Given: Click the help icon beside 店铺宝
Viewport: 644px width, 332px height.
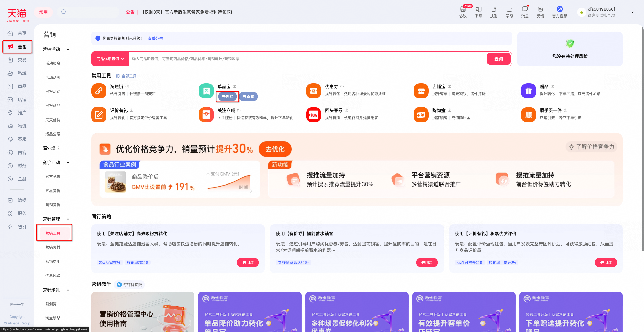Looking at the screenshot, I should click(x=449, y=86).
